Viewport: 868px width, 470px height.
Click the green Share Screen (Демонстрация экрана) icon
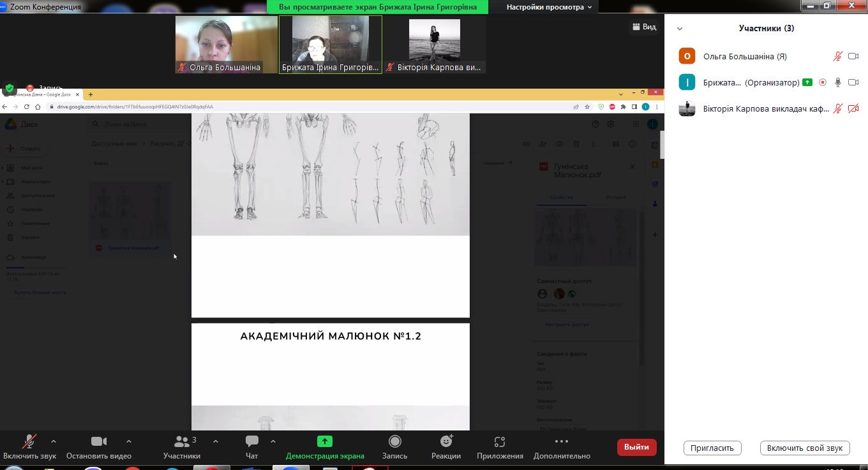(325, 441)
